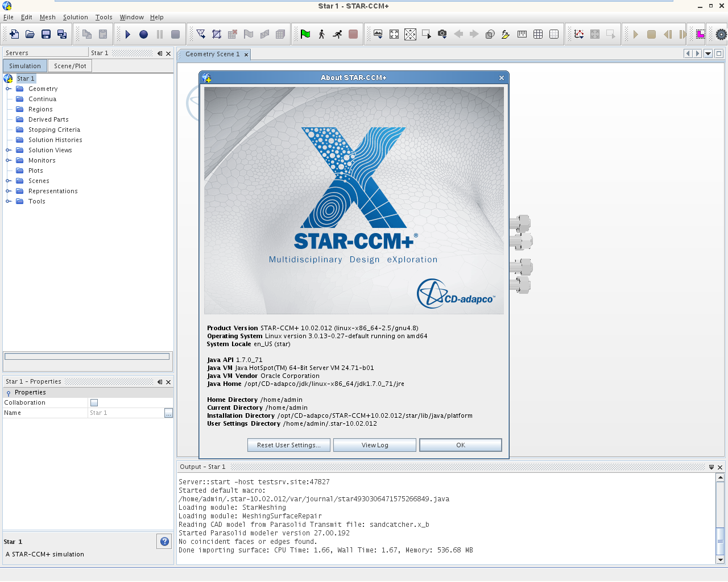Select the Regions tree item
This screenshot has width=728, height=582.
coord(40,109)
